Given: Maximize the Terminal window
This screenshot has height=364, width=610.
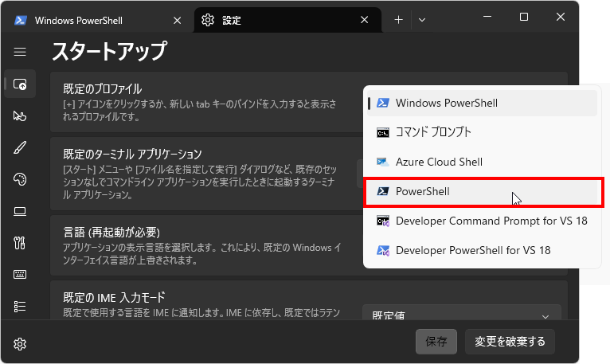Looking at the screenshot, I should click(x=524, y=18).
